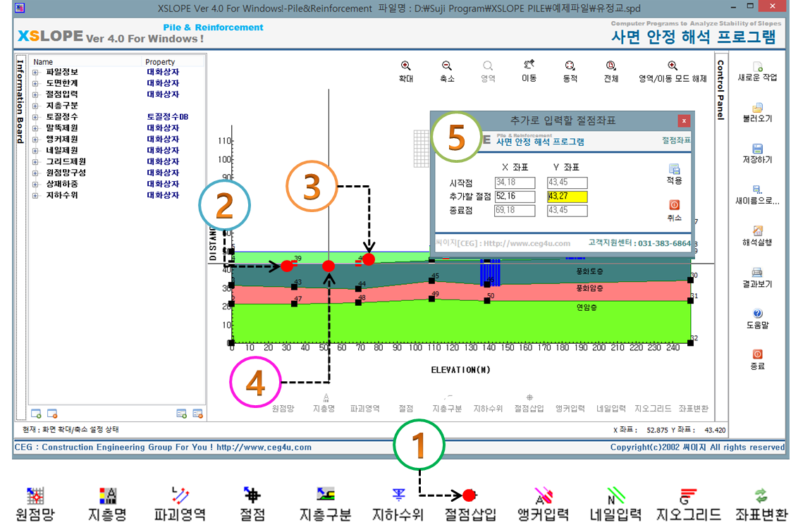Image resolution: width=798 pixels, height=532 pixels.
Task: Open the Information Board vertical tab
Action: 20,101
